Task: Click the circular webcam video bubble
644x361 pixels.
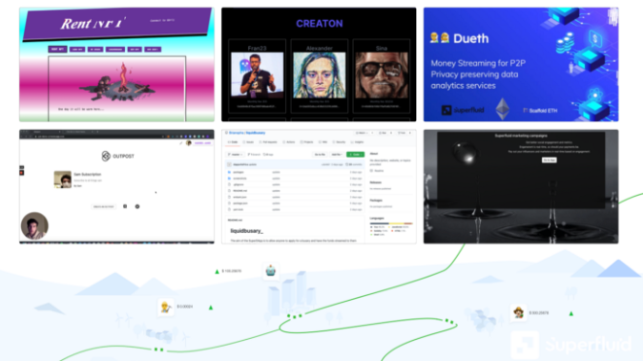Action: click(34, 225)
